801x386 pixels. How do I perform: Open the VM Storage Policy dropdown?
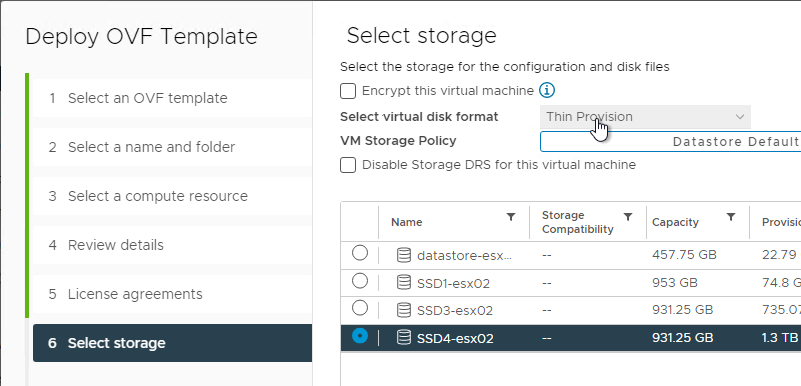click(670, 141)
